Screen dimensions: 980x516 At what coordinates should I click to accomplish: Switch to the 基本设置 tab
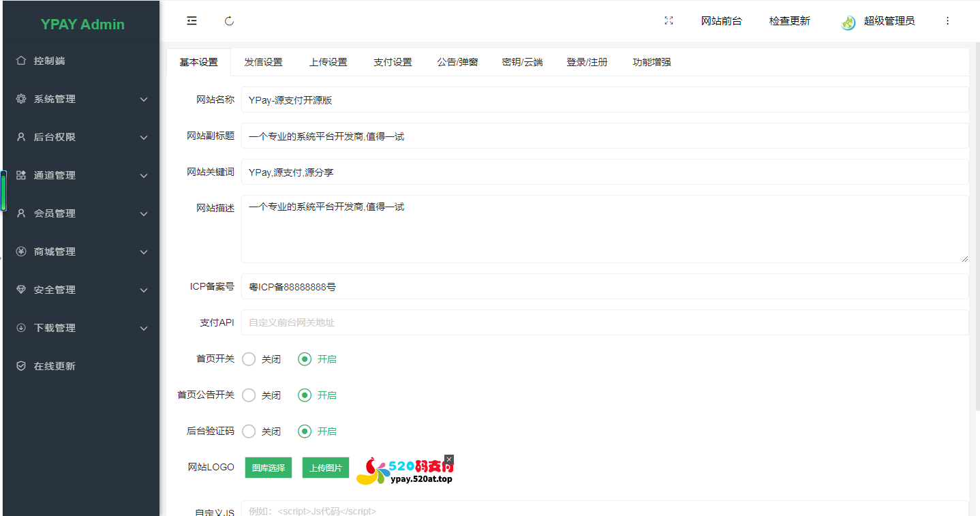(x=198, y=62)
